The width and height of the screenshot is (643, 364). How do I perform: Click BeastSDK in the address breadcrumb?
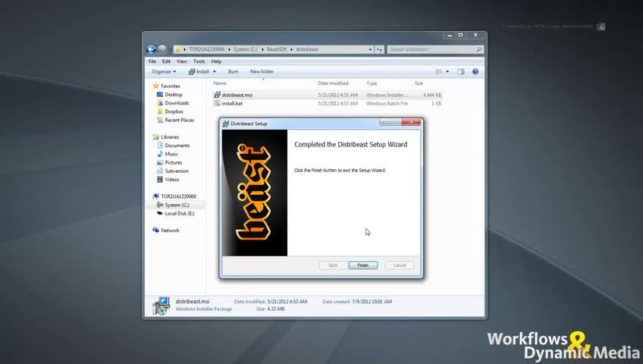tap(277, 49)
